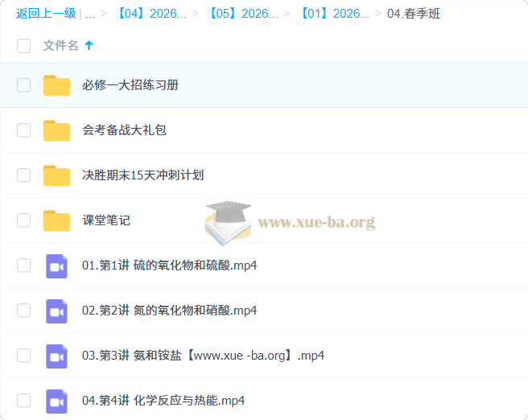Click video icon for 03.第3讲 氨和铵盐
This screenshot has width=528, height=420.
coord(56,356)
